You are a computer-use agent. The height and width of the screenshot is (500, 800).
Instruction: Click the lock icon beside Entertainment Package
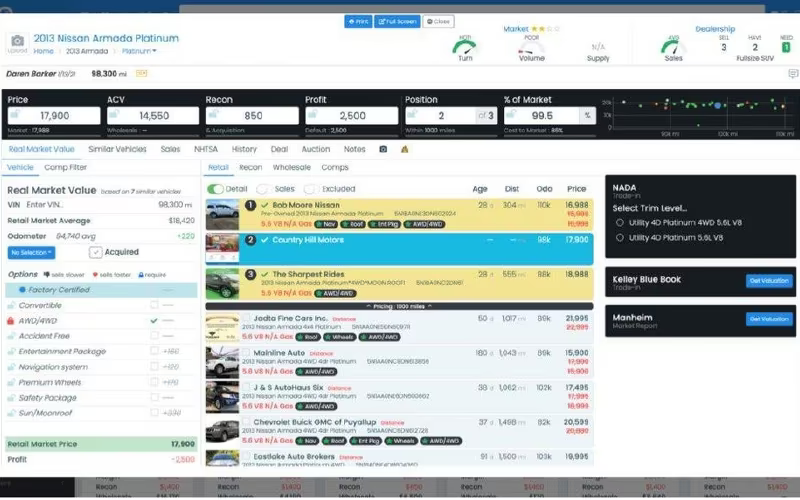11,352
